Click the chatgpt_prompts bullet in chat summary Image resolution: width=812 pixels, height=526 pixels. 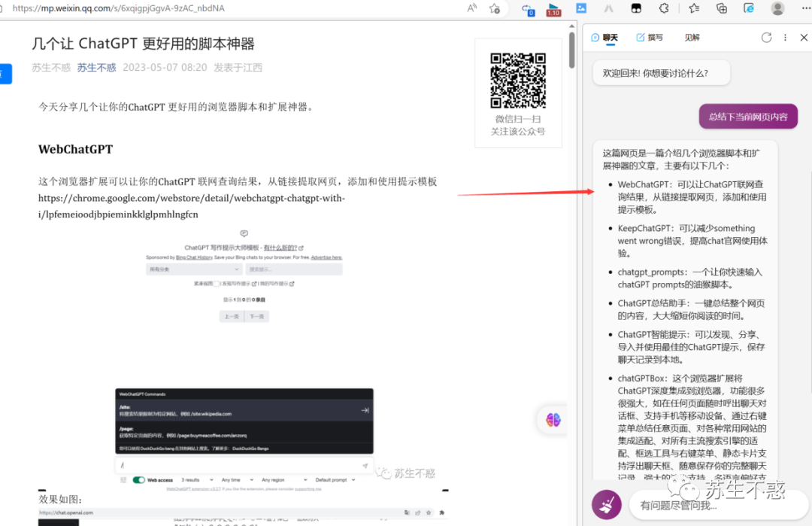689,278
